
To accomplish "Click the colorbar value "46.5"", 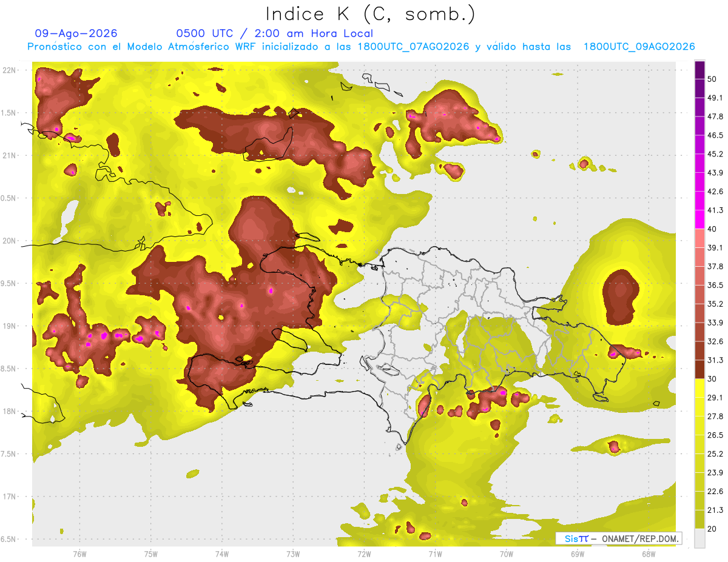I will click(716, 135).
